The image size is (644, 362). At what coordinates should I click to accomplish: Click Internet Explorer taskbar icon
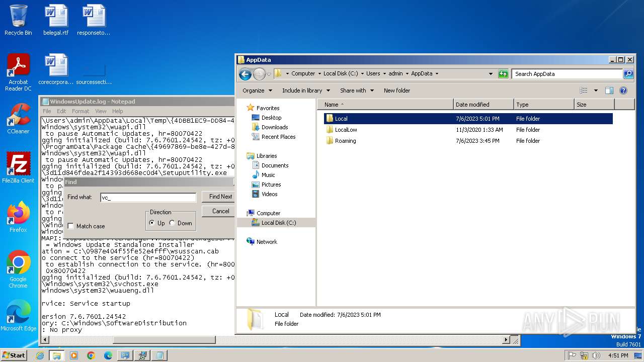[x=40, y=355]
